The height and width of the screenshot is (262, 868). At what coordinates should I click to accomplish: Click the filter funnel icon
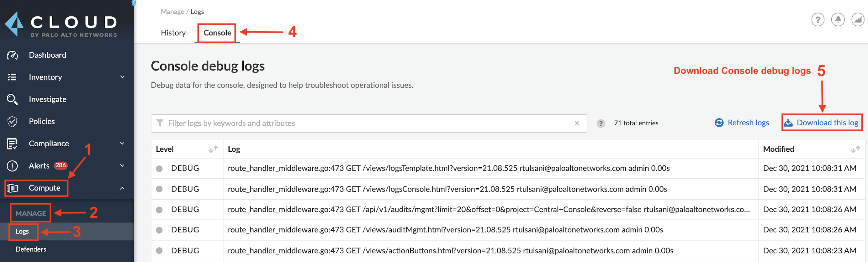(160, 123)
